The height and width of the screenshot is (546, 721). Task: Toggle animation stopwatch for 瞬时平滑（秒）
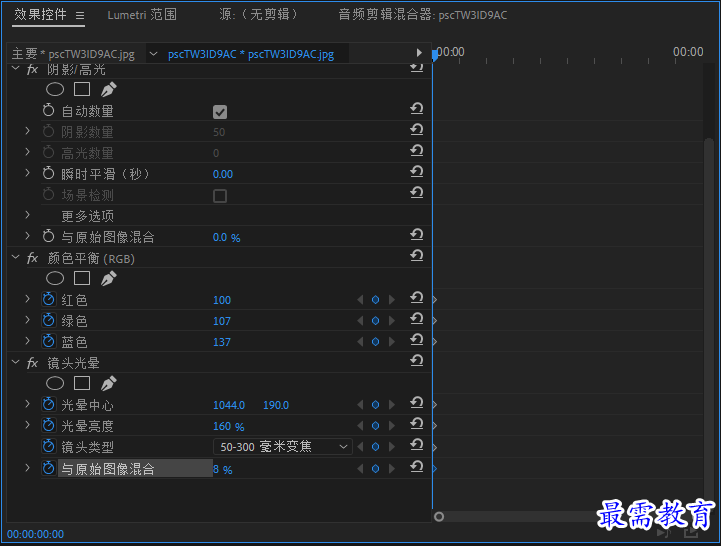pyautogui.click(x=48, y=173)
